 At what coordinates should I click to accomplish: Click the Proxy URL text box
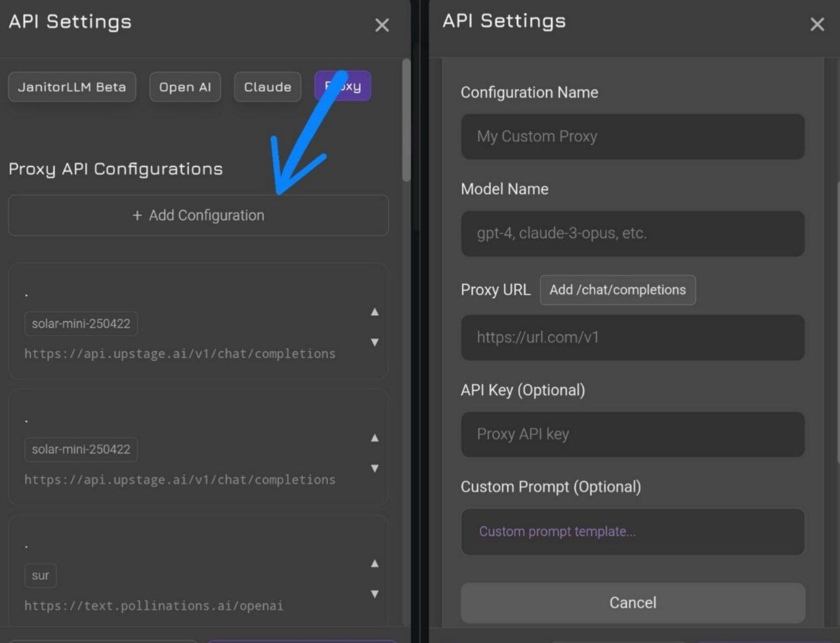click(x=633, y=337)
